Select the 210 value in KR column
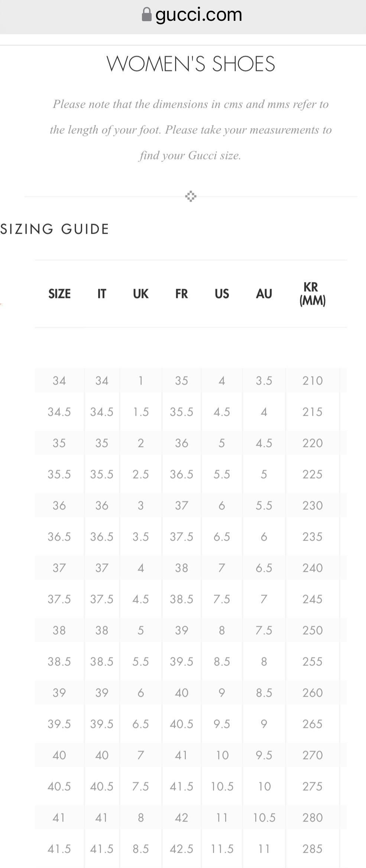The height and width of the screenshot is (868, 366). 312,380
